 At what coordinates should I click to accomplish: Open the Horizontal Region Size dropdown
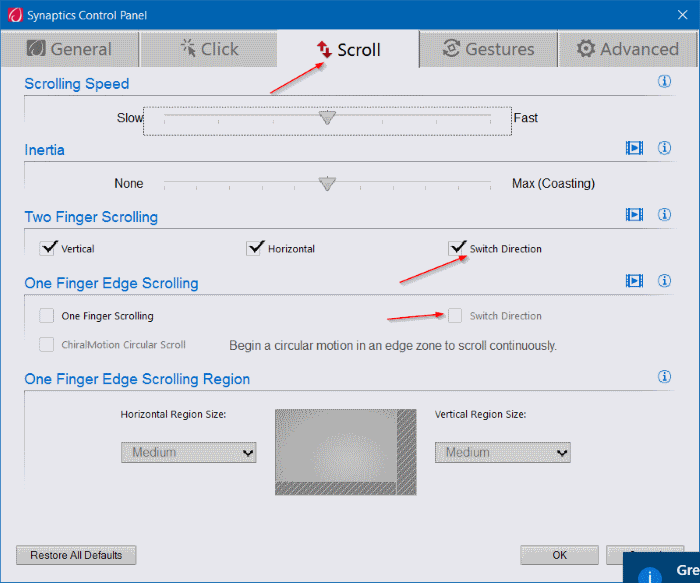point(188,452)
